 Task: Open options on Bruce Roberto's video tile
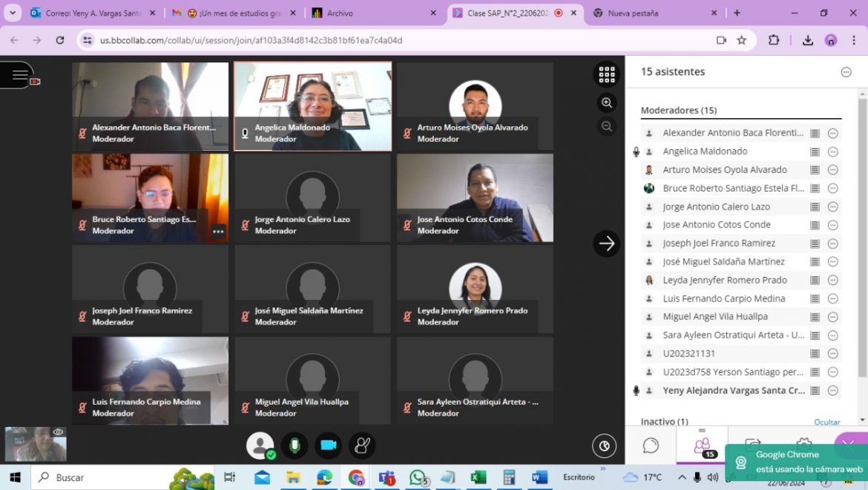point(218,232)
